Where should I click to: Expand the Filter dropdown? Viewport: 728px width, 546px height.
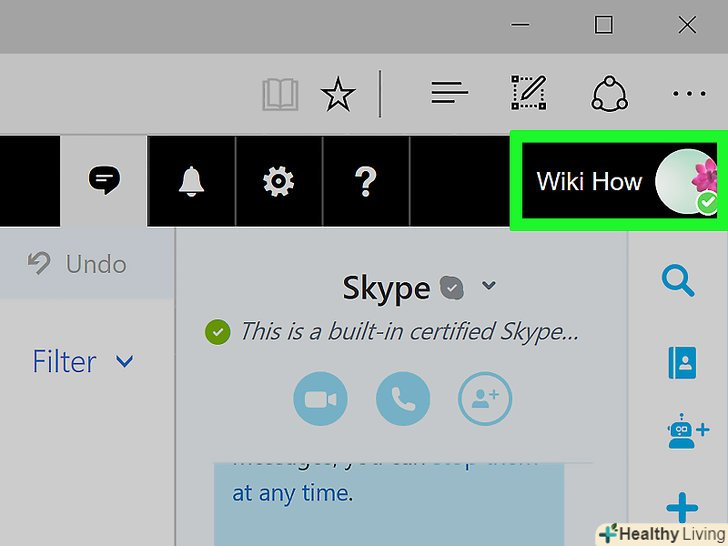tap(83, 362)
